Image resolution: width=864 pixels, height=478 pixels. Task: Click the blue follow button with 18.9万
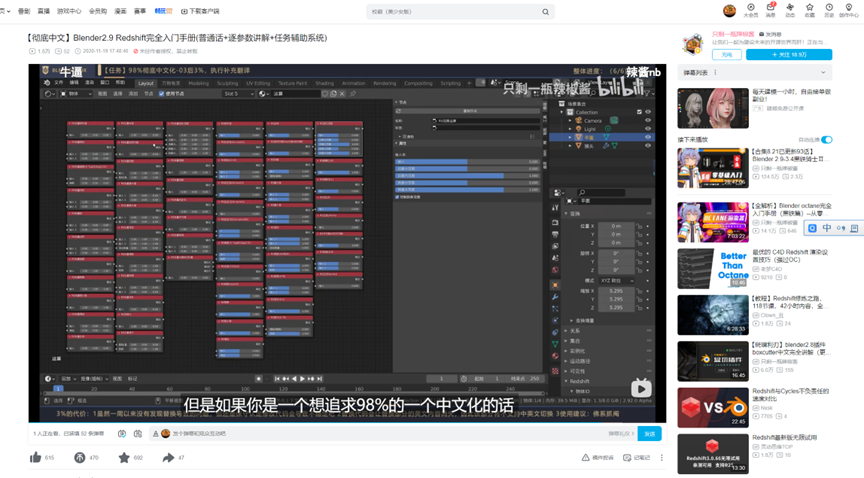pyautogui.click(x=789, y=55)
